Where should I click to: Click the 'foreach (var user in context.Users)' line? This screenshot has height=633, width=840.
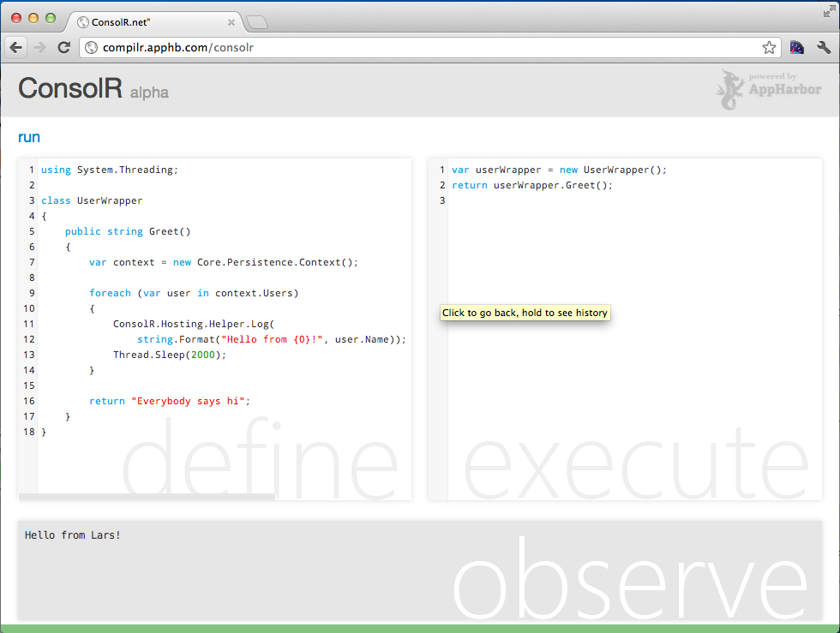pyautogui.click(x=194, y=294)
